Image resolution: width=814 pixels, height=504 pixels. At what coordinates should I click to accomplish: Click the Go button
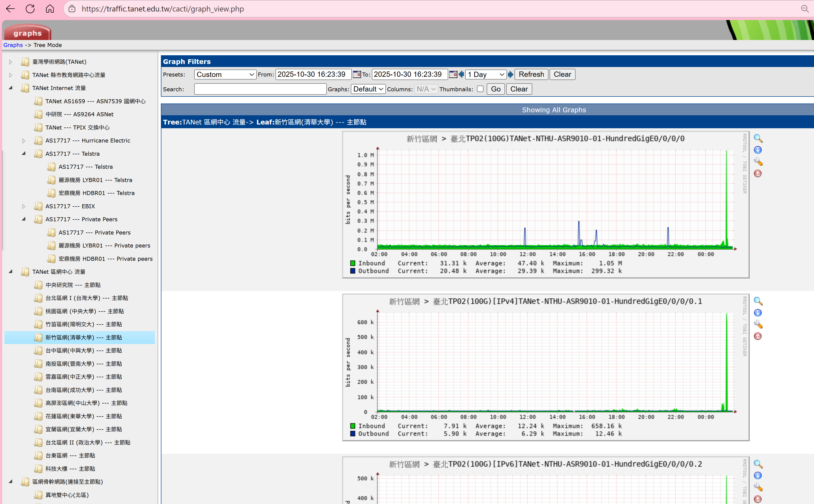(x=495, y=89)
